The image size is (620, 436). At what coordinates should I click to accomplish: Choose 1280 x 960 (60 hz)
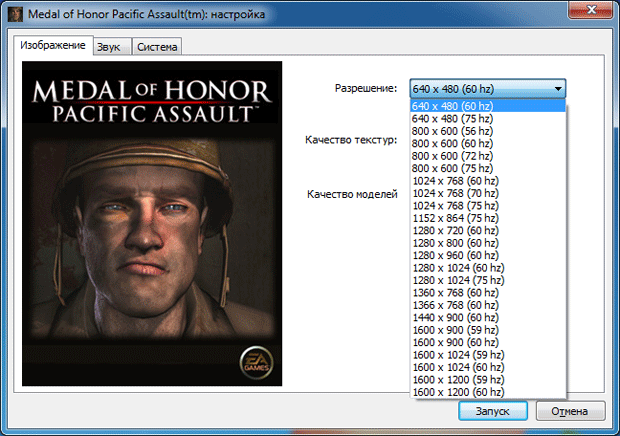pyautogui.click(x=488, y=255)
